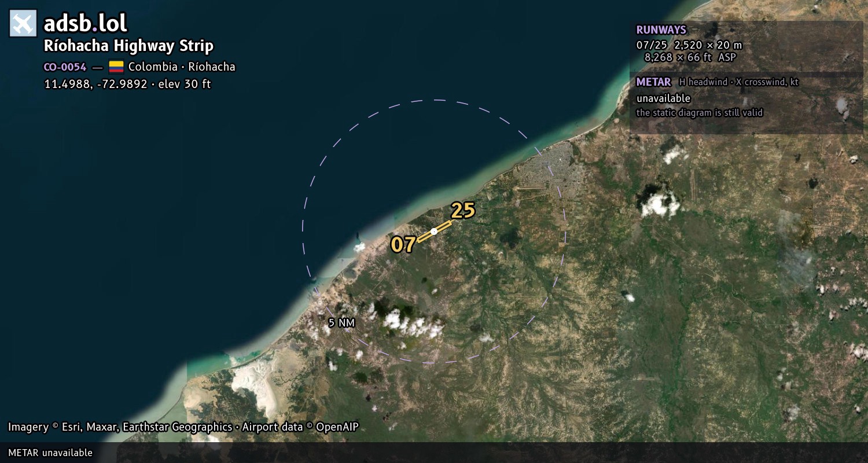Click the 8,268 × 66 ft ASP line

(x=690, y=57)
